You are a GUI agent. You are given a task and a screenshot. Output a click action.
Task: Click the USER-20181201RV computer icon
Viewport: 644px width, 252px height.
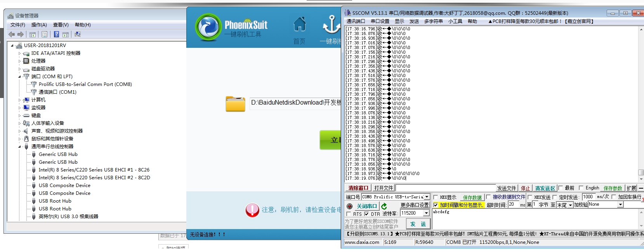[19, 45]
